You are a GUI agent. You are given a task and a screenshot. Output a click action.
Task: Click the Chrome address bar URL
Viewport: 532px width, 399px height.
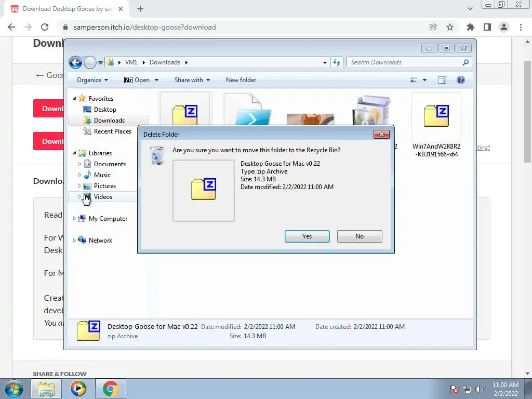[x=144, y=27]
